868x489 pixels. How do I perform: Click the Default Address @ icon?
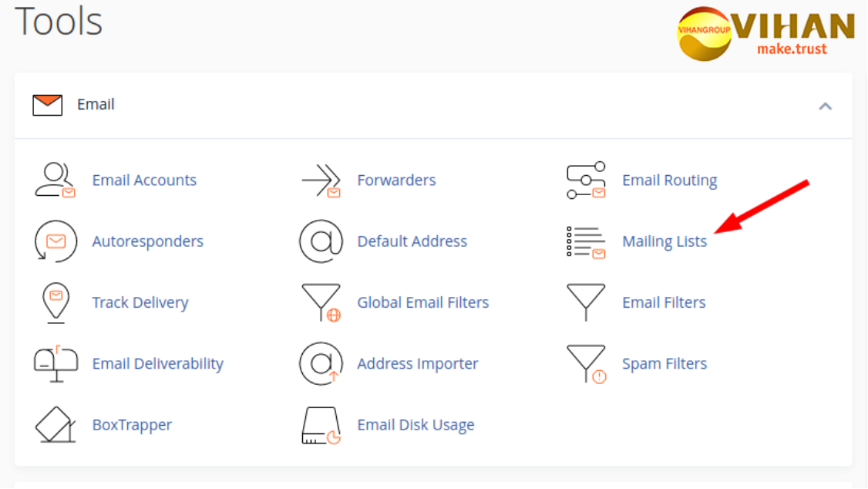pyautogui.click(x=321, y=241)
